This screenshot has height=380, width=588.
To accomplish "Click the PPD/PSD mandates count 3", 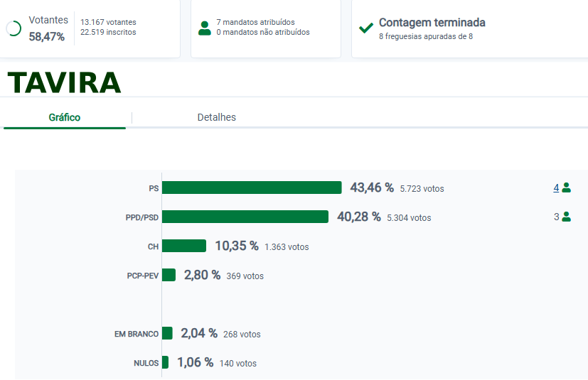I will (557, 217).
